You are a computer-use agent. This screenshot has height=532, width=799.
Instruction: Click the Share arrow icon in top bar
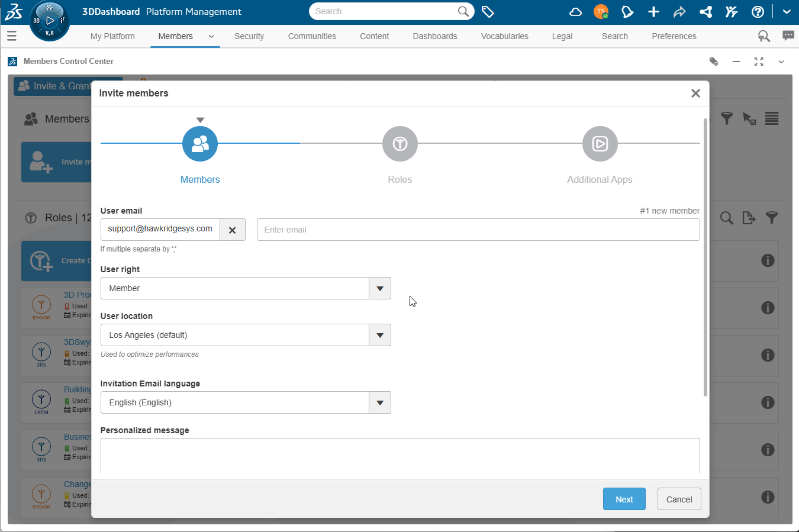point(679,12)
